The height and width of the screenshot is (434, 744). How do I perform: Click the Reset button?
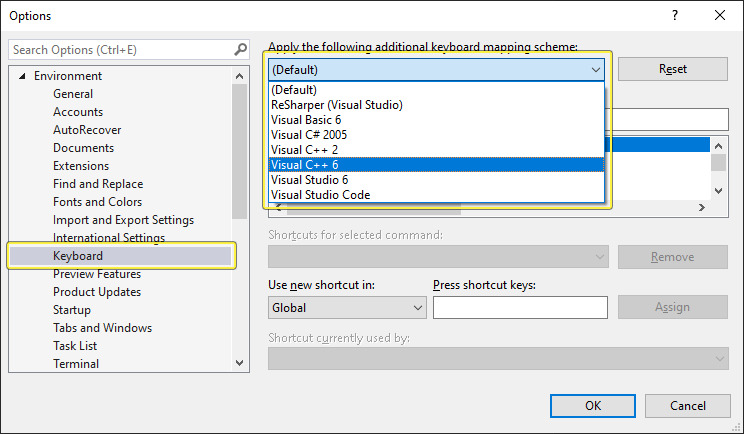(672, 69)
